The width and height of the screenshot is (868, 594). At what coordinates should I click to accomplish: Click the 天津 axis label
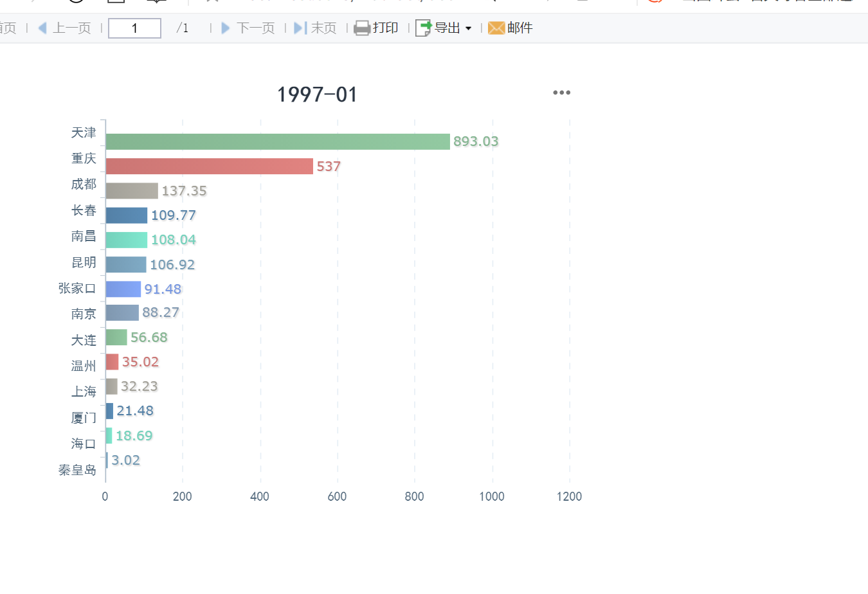pos(84,132)
